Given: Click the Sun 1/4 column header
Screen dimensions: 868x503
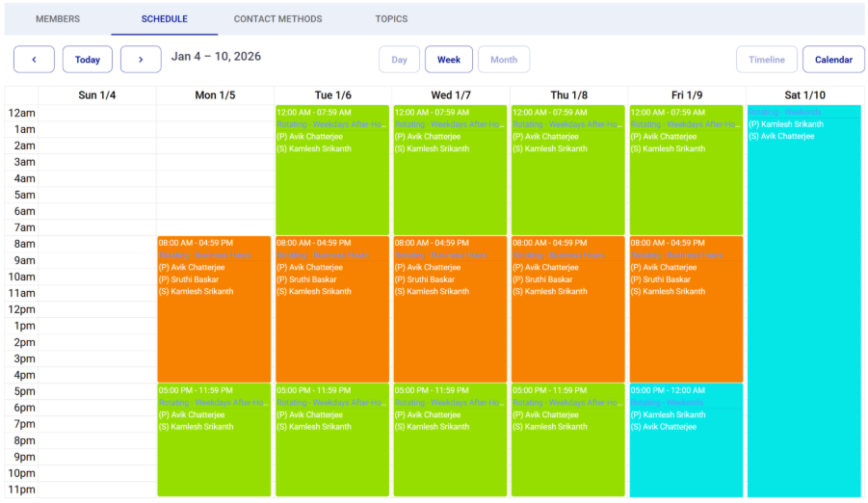Looking at the screenshot, I should click(x=97, y=94).
